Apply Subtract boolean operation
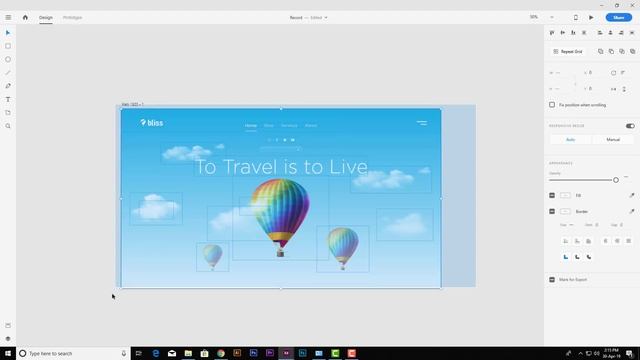 (611, 51)
